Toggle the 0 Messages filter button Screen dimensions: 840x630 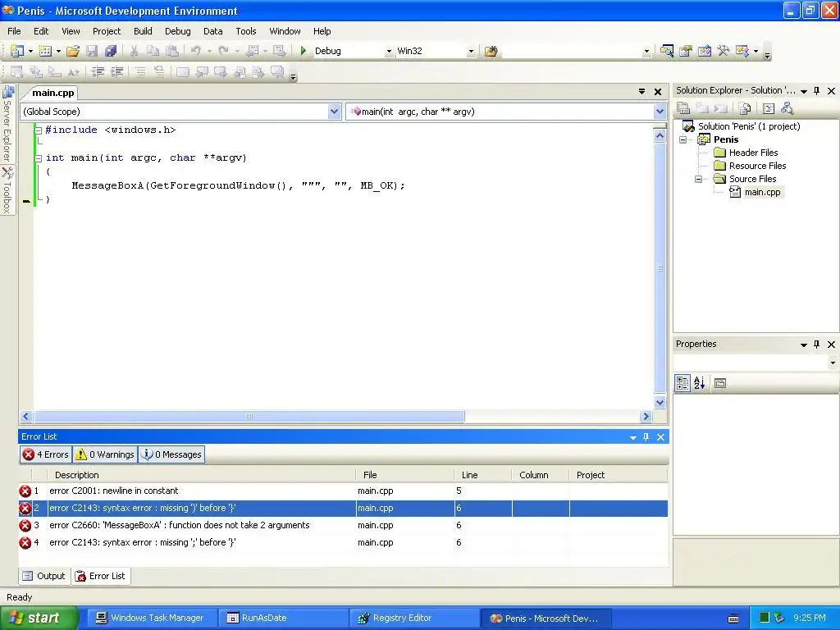coord(171,454)
